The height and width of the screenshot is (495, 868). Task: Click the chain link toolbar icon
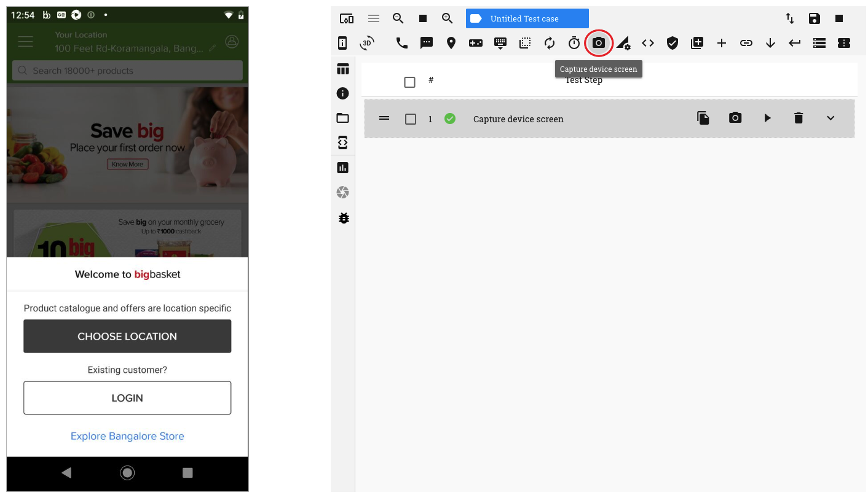tap(746, 43)
